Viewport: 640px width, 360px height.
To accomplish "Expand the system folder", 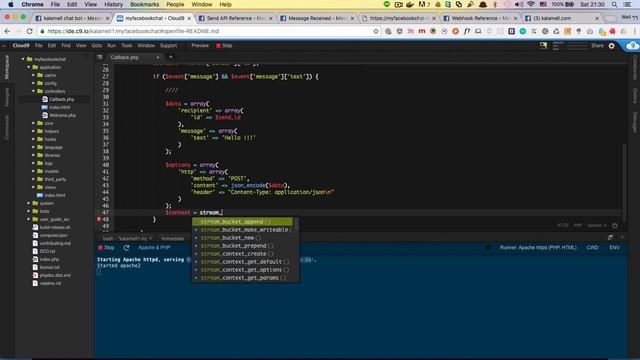I will 29,203.
